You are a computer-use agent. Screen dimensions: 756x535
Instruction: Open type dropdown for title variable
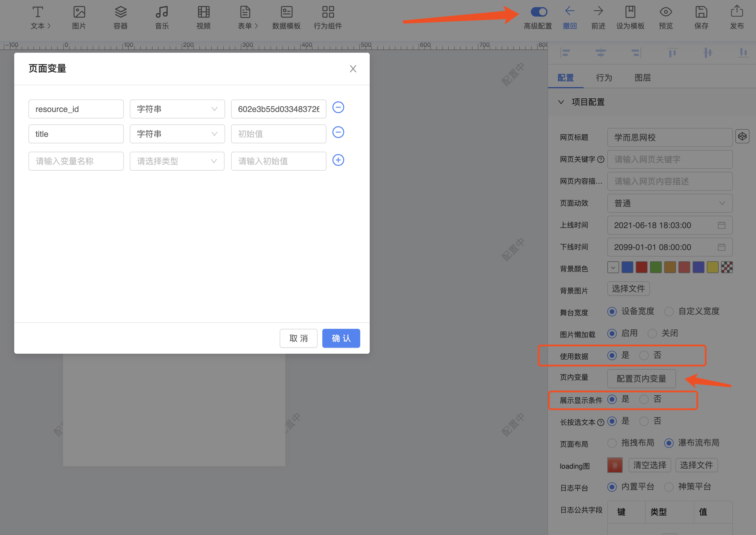point(177,134)
